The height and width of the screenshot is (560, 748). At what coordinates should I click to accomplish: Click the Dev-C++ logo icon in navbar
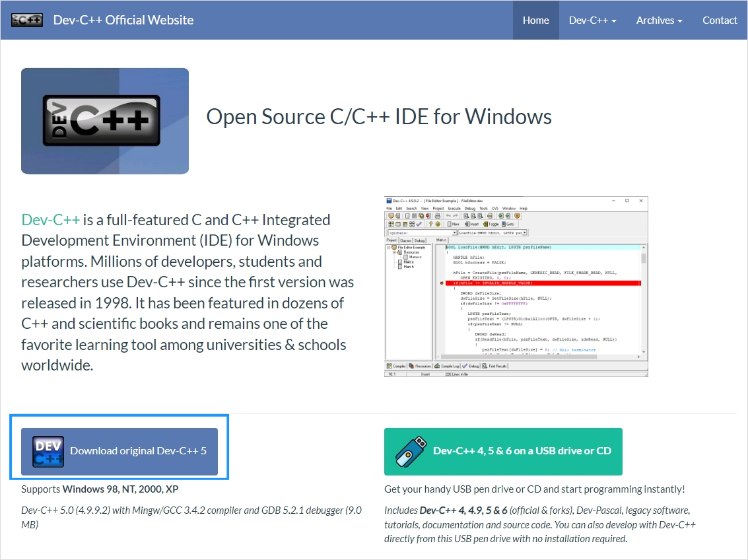coord(27,20)
